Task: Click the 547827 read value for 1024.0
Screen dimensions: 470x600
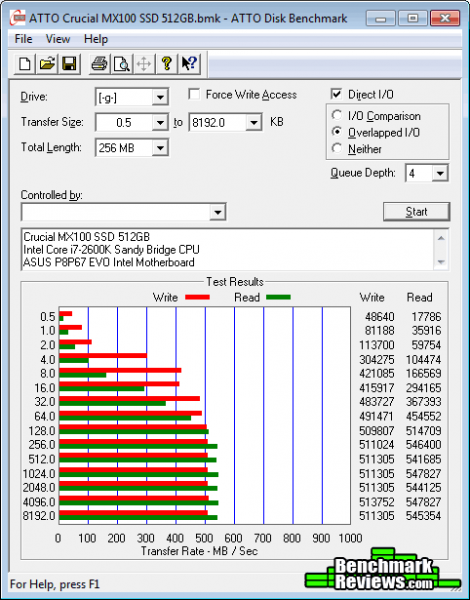Action: point(423,474)
